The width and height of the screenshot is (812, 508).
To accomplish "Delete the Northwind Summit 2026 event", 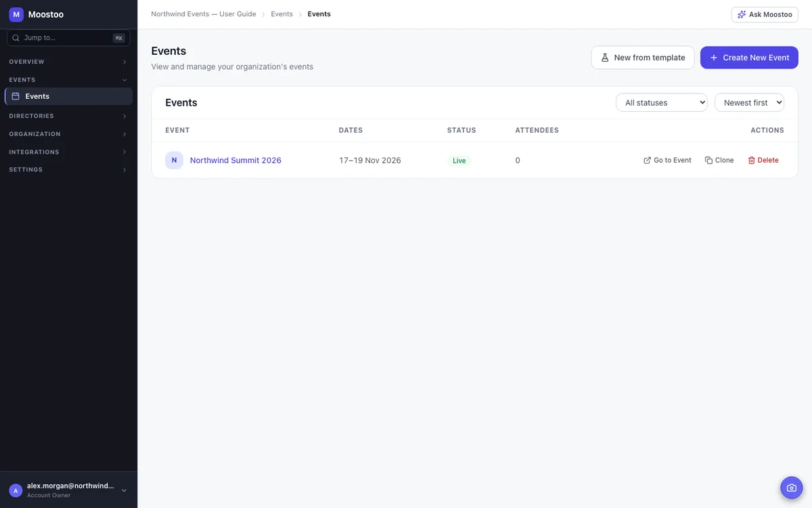I will click(763, 161).
